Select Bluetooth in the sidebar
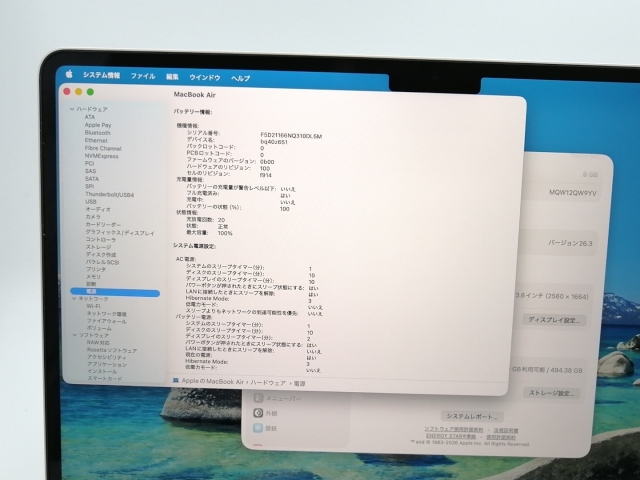Viewport: 640px width, 480px height. [x=98, y=133]
